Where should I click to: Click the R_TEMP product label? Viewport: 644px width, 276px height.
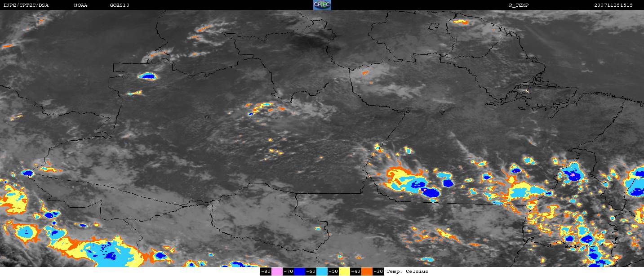pos(519,5)
